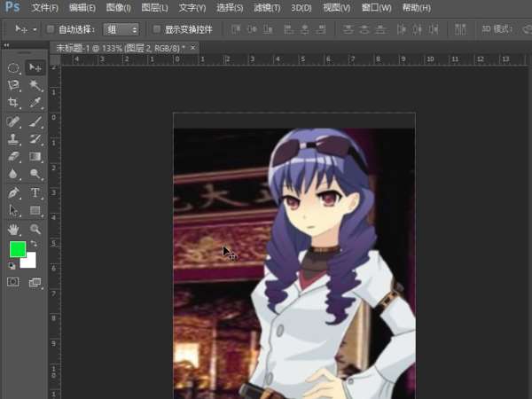Click the Auto-Align Layers button
The height and width of the screenshot is (399, 532).
coord(460,29)
